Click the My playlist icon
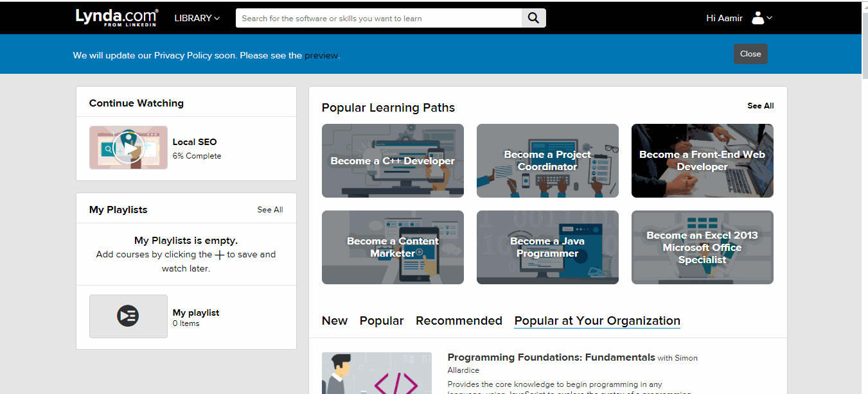Viewport: 868px width, 394px height. tap(128, 316)
